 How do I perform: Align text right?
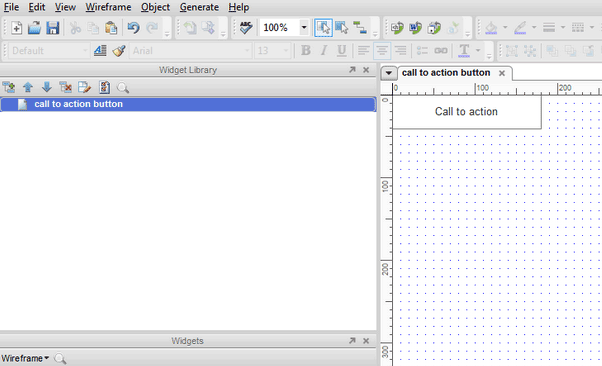pyautogui.click(x=400, y=50)
